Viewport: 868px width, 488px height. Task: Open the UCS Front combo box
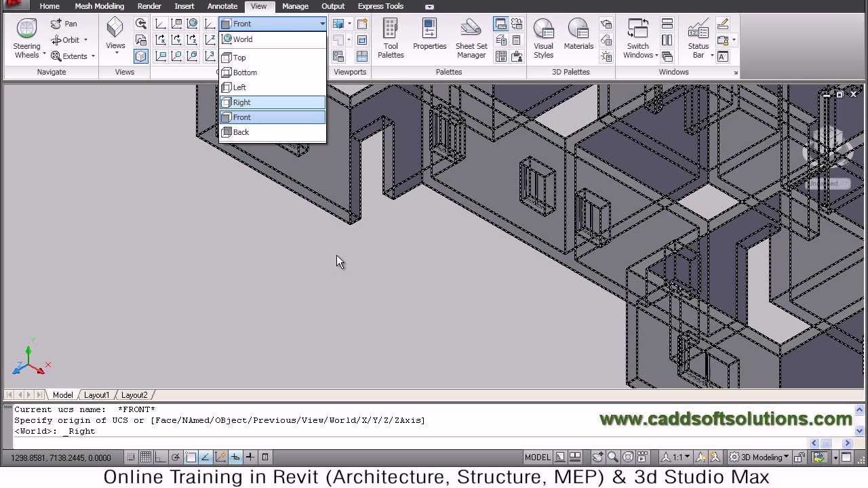[273, 24]
